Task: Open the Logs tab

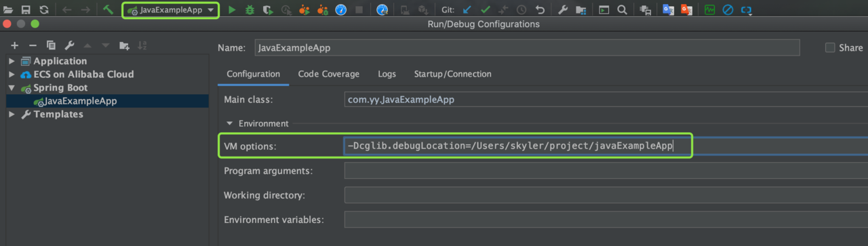Action: [387, 74]
